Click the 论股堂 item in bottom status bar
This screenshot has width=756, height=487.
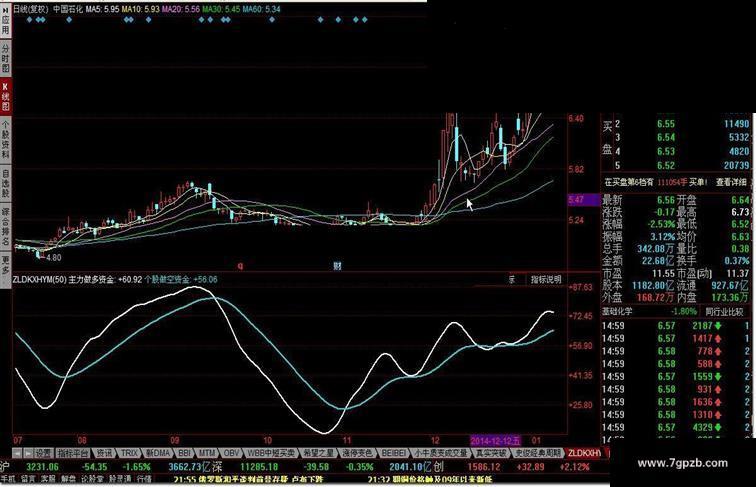pos(92,479)
